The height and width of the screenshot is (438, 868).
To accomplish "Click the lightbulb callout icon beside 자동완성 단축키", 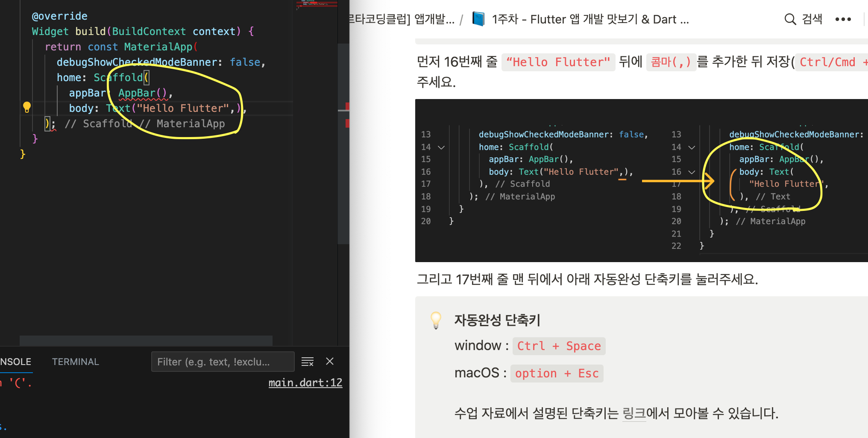I will (436, 320).
